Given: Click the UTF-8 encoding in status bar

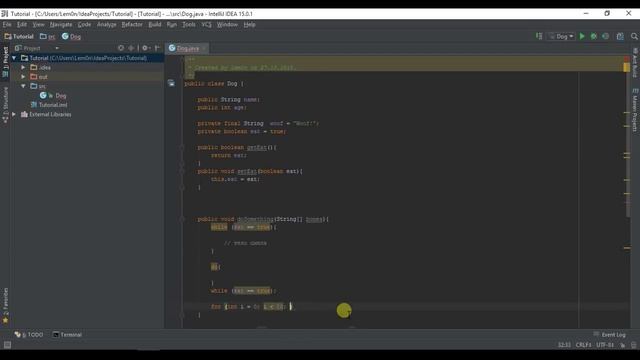Looking at the screenshot, I should (605, 345).
